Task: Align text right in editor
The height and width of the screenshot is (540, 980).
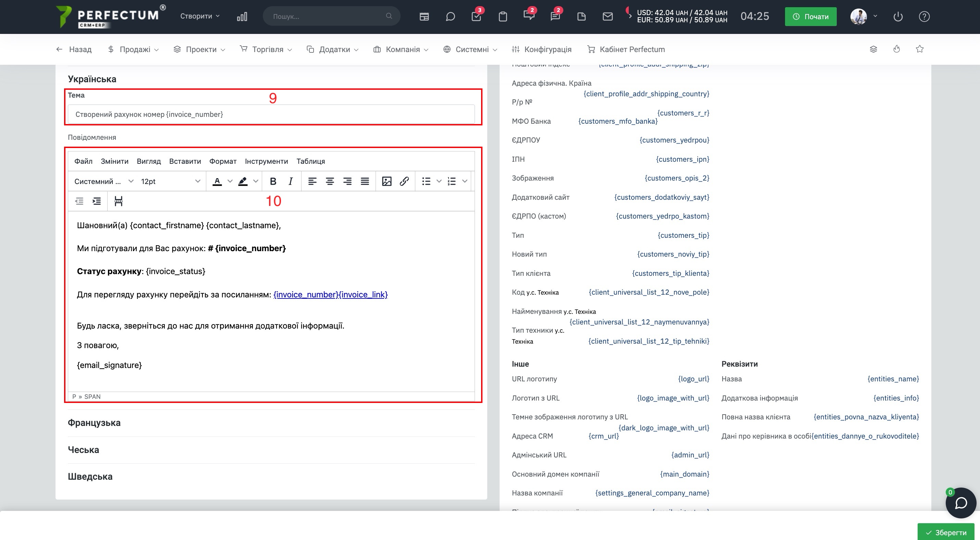Action: pos(347,181)
